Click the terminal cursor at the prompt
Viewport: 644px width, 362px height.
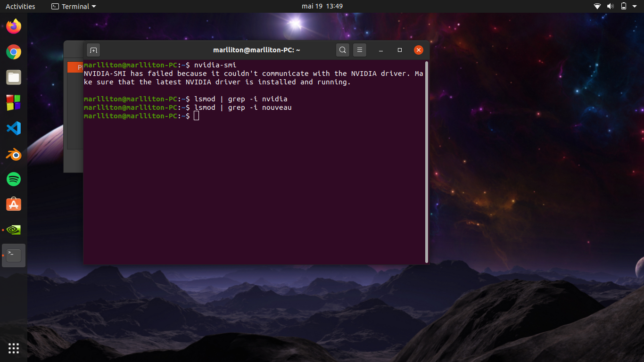point(197,116)
